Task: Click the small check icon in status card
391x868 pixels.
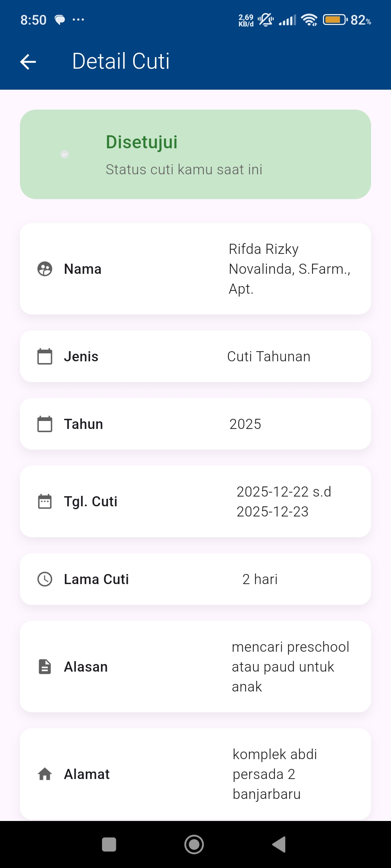Action: click(x=65, y=154)
